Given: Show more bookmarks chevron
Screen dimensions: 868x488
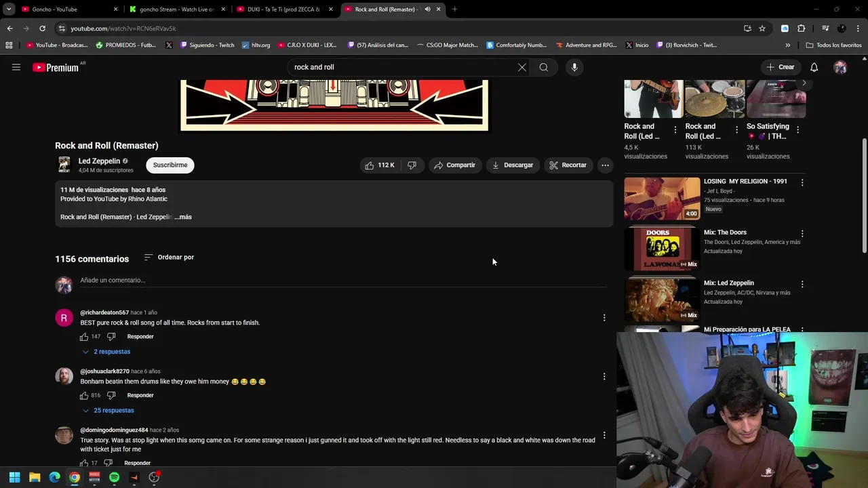Looking at the screenshot, I should [x=787, y=45].
